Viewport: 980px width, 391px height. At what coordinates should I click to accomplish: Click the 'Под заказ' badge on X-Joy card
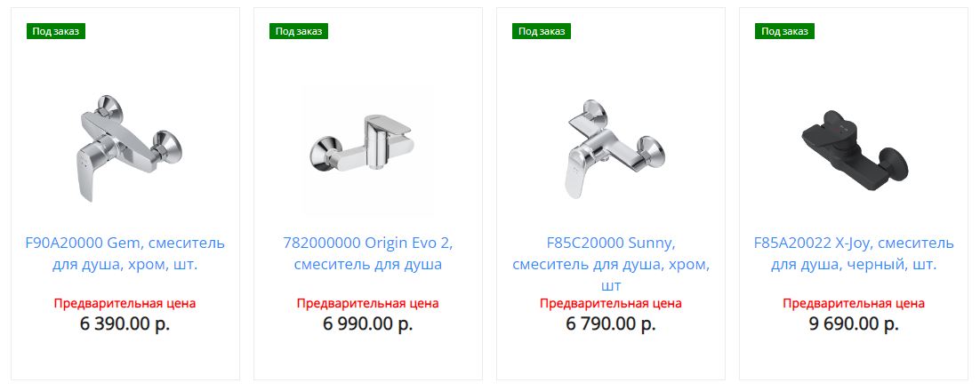pyautogui.click(x=784, y=31)
